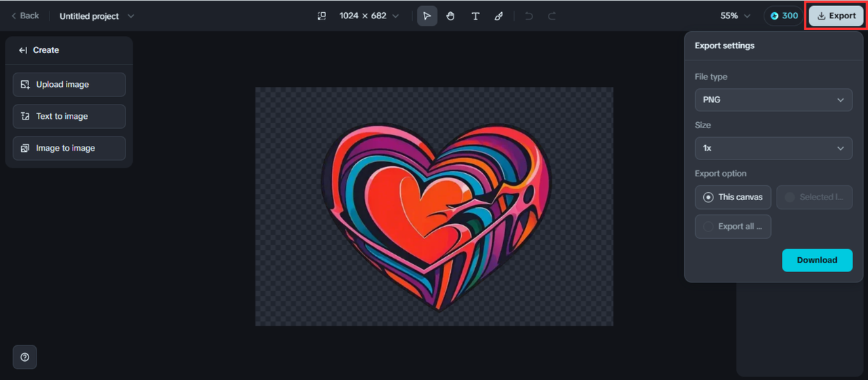Click the canvas resize icon
The image size is (868, 380).
pos(322,16)
